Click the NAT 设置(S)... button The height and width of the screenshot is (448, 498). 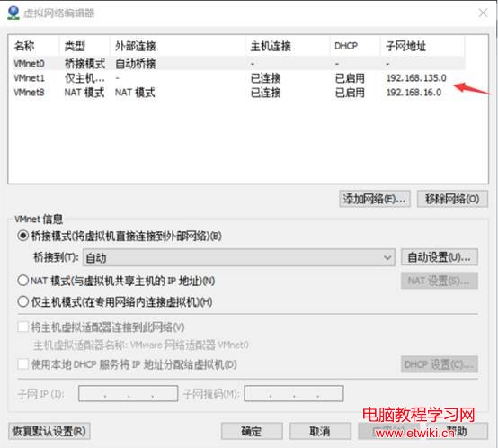(x=440, y=281)
